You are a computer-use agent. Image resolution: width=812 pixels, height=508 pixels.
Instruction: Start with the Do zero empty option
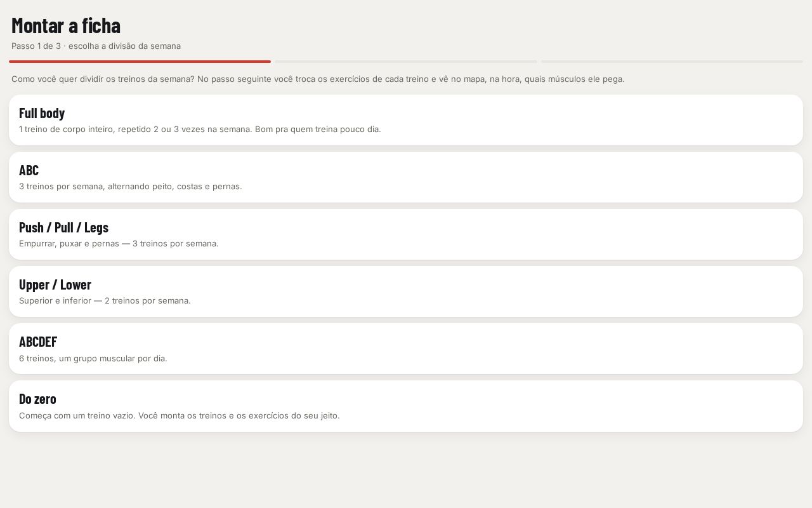pyautogui.click(x=406, y=406)
